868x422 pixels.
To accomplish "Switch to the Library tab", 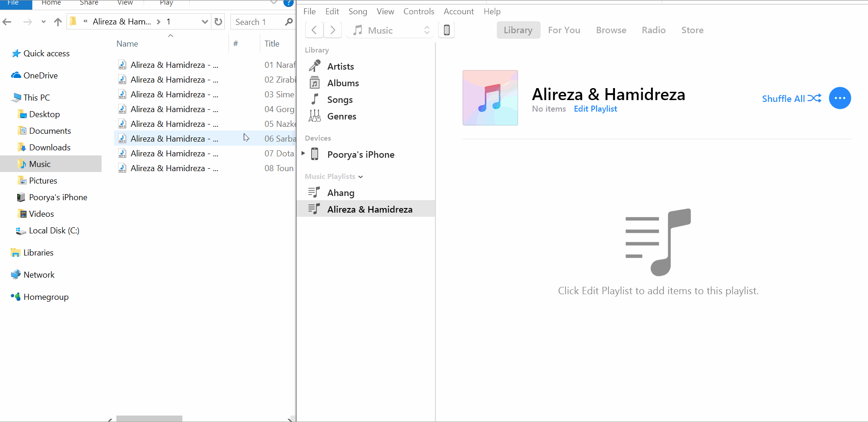I will pyautogui.click(x=518, y=30).
